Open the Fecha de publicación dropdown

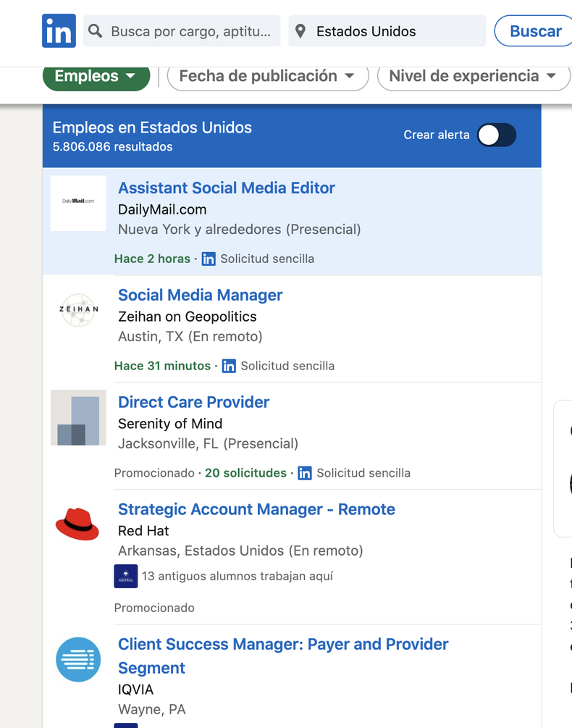coord(267,75)
